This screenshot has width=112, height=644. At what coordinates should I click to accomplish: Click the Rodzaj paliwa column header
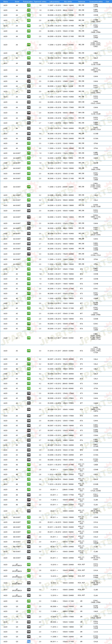[x=28, y=1]
